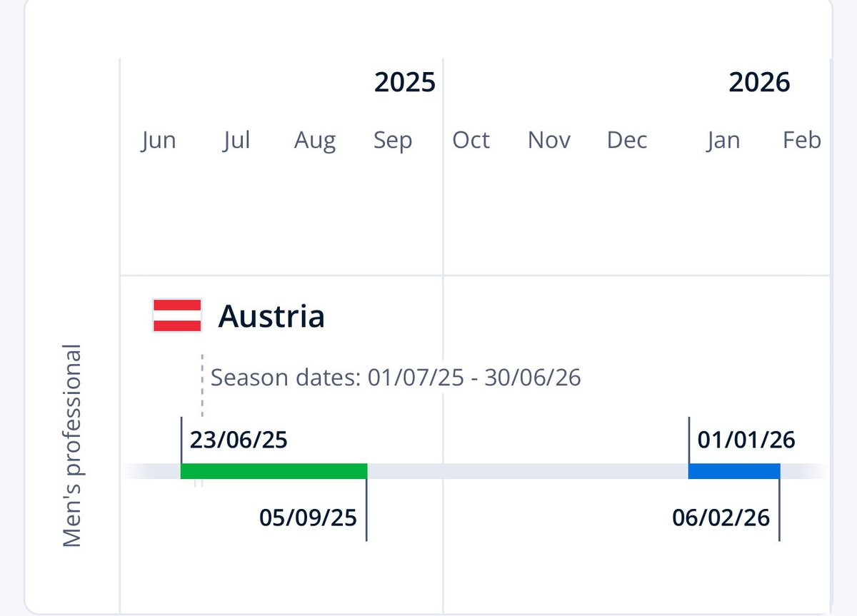Image resolution: width=857 pixels, height=616 pixels.
Task: Select the Oct month header
Action: click(x=471, y=141)
